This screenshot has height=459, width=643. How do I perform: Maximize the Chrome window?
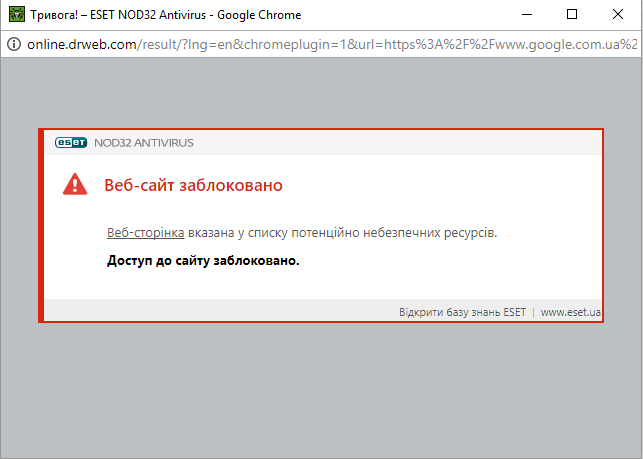click(572, 14)
